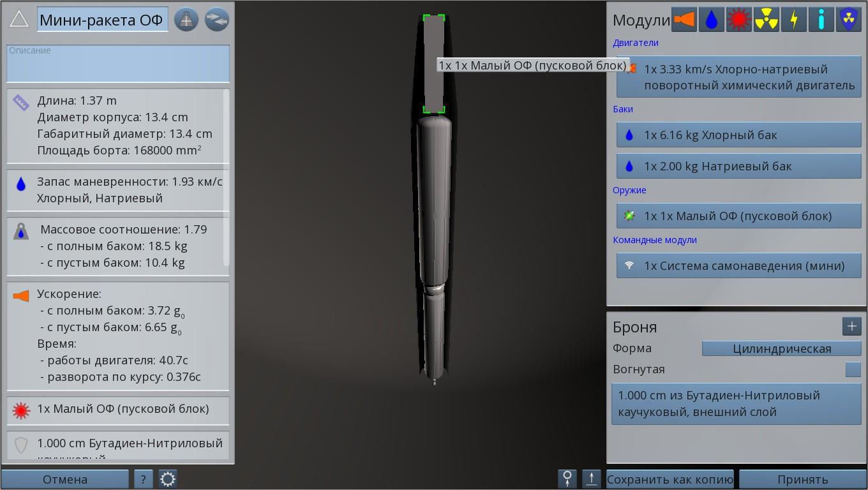Select the Малый ОФ (пусковой блок) weapon module in the Модули list

(x=738, y=216)
